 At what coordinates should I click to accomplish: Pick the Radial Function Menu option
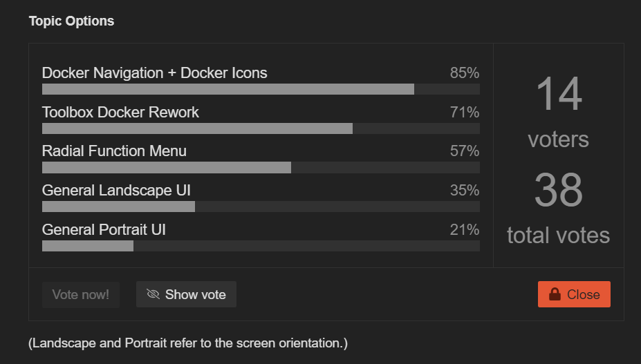click(114, 151)
